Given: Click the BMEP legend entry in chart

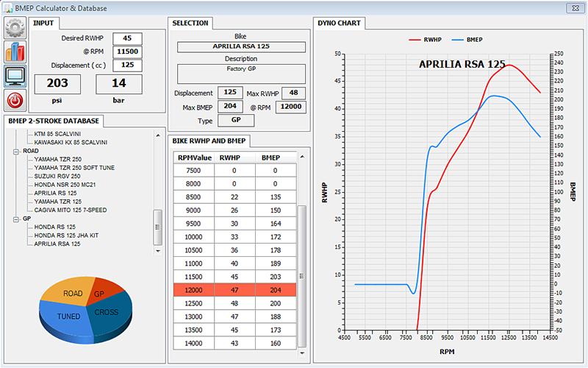Looking at the screenshot, I should (x=467, y=40).
